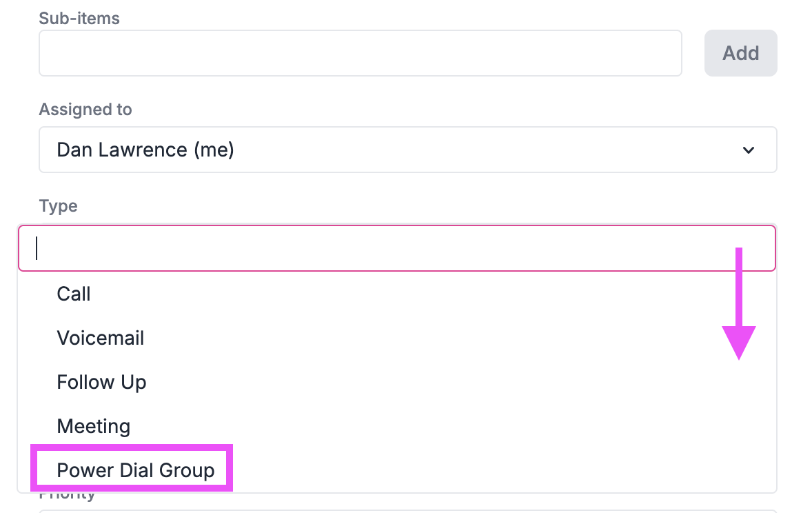812x513 pixels.
Task: Pick Follow Up in the Type dropdown
Action: (101, 382)
